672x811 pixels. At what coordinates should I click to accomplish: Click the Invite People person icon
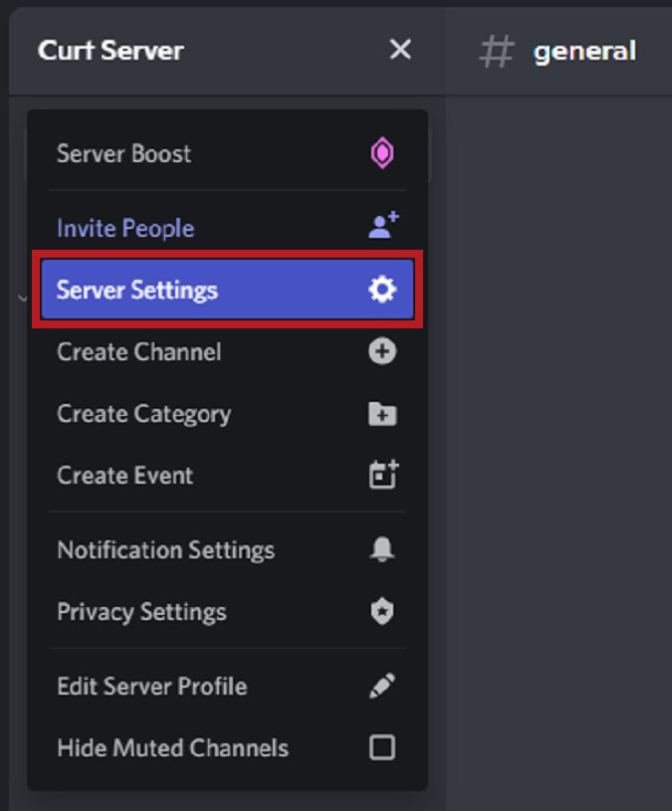[382, 228]
